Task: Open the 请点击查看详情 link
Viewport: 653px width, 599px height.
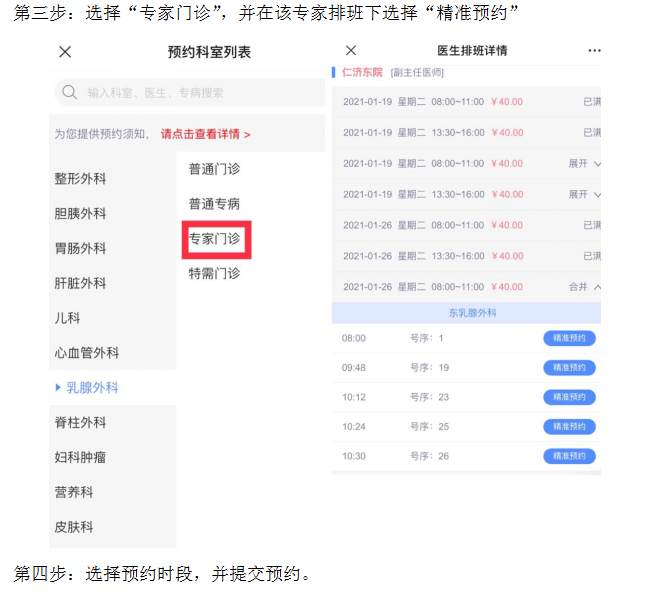Action: (x=205, y=133)
